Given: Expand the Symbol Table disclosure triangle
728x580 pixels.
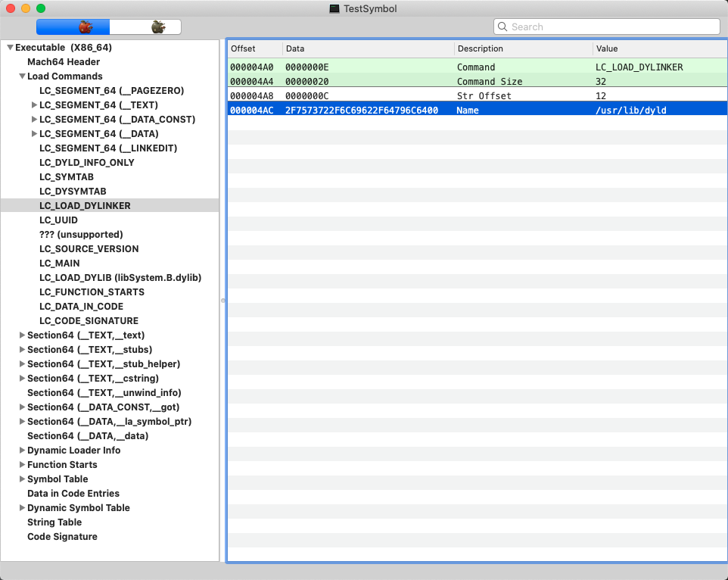Looking at the screenshot, I should pyautogui.click(x=22, y=479).
